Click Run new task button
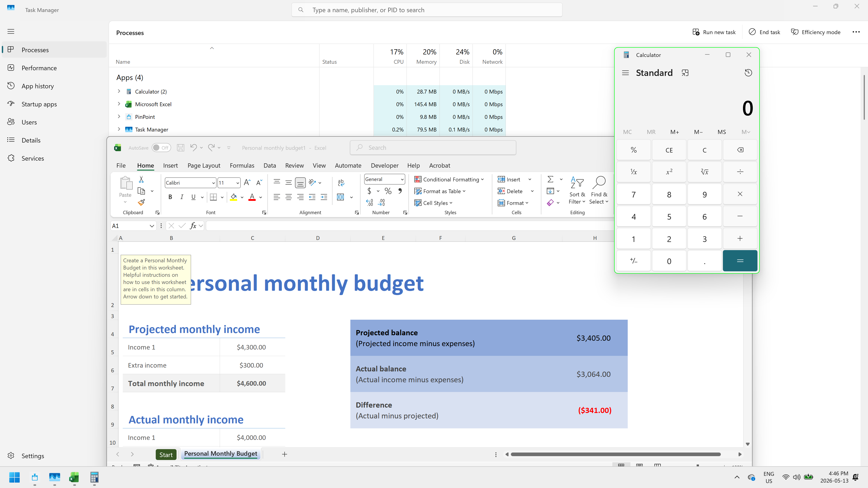 [x=714, y=32]
